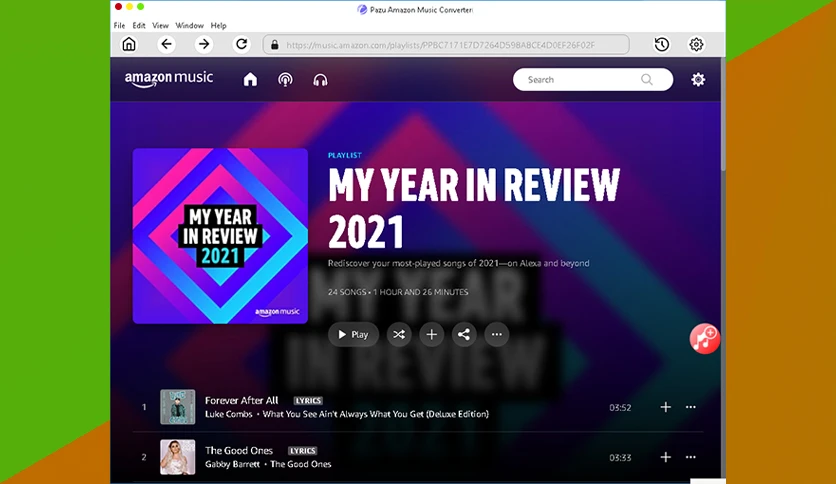The width and height of the screenshot is (836, 484).
Task: Click Forever After All album thumbnail
Action: (178, 407)
